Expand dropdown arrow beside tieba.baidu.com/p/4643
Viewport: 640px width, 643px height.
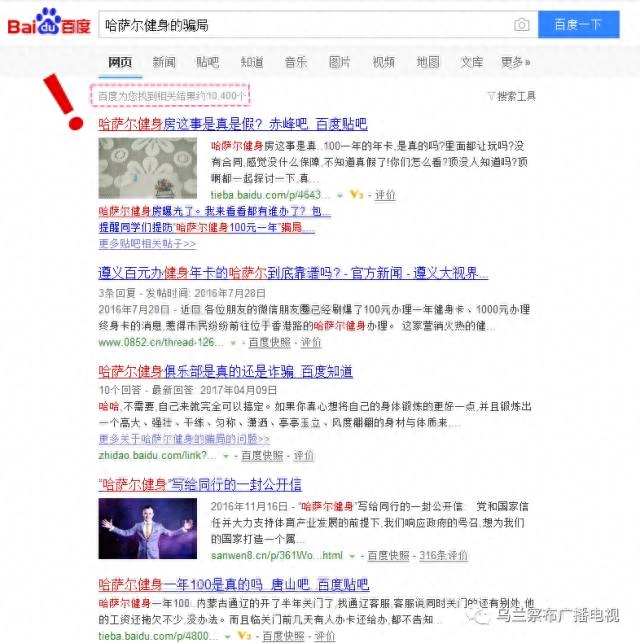click(x=339, y=196)
